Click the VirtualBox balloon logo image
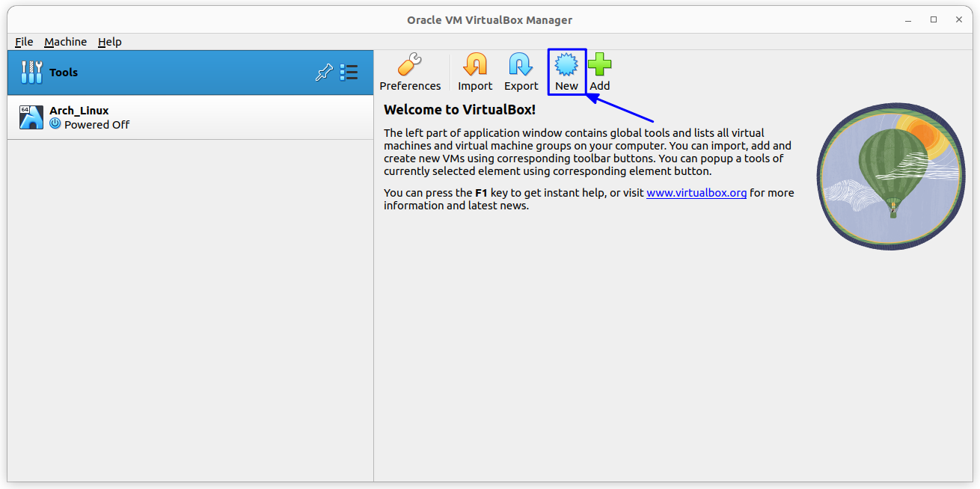The width and height of the screenshot is (980, 489). (x=890, y=176)
